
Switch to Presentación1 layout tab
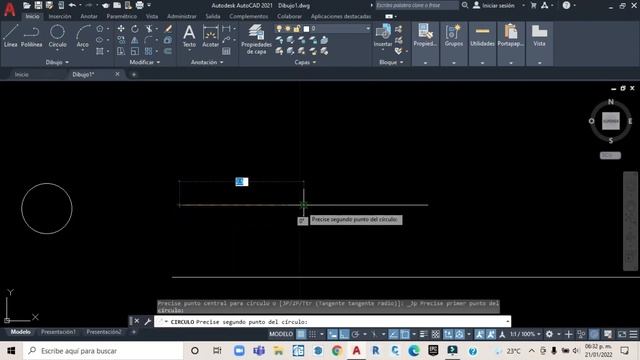(x=58, y=332)
